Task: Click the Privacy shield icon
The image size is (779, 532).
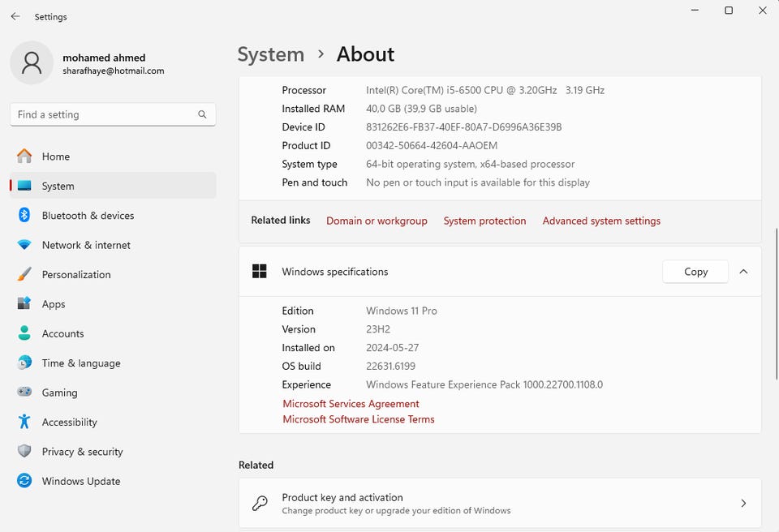Action: (x=24, y=451)
